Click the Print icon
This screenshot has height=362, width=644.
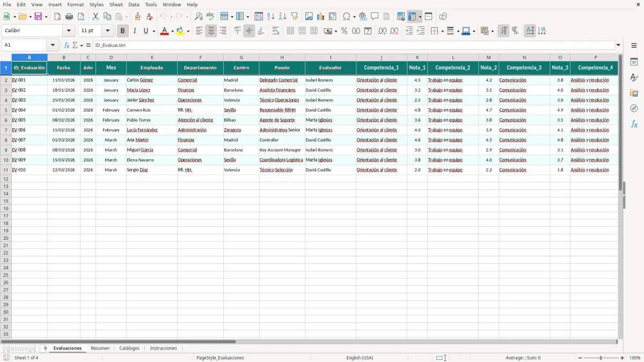click(x=69, y=17)
